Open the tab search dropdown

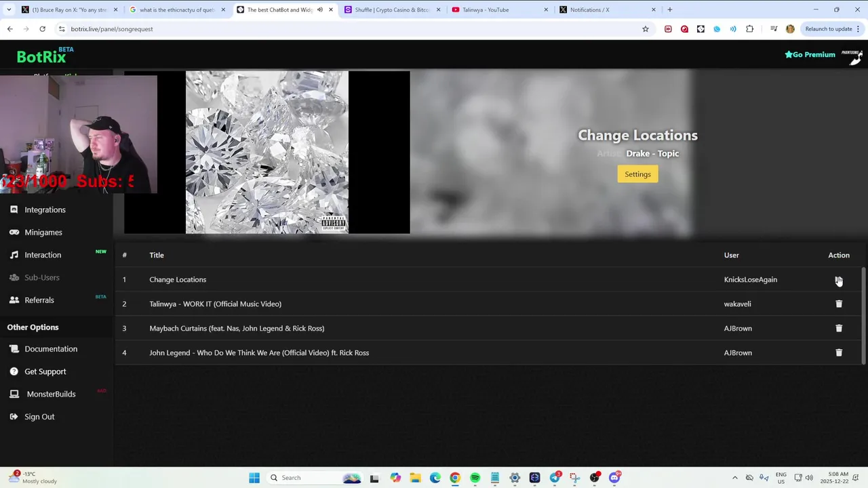(x=8, y=9)
